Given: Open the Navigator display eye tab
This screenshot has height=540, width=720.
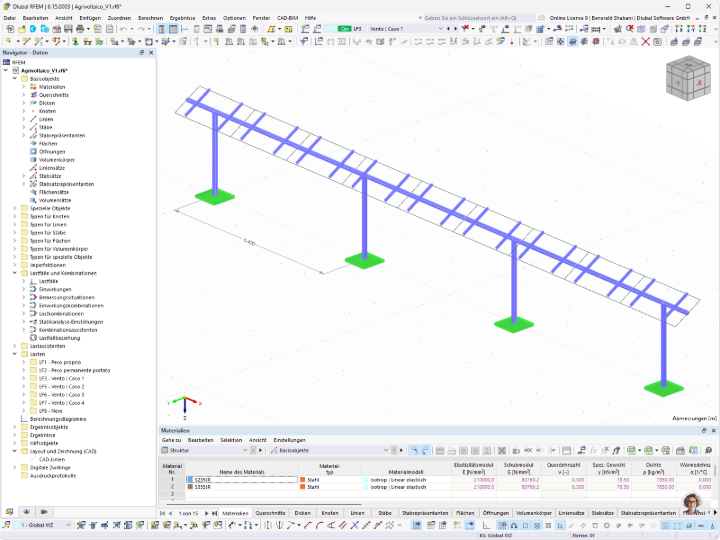Looking at the screenshot, I should coord(27,512).
